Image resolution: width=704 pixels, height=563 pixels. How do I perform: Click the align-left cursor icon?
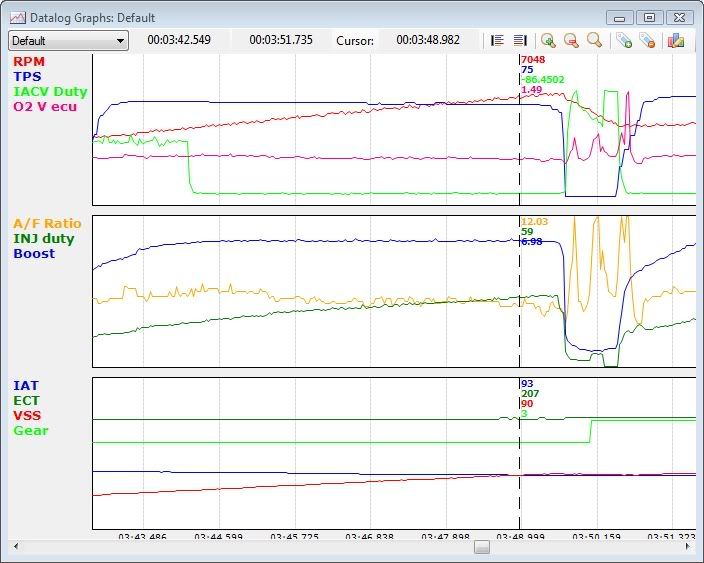tap(497, 41)
